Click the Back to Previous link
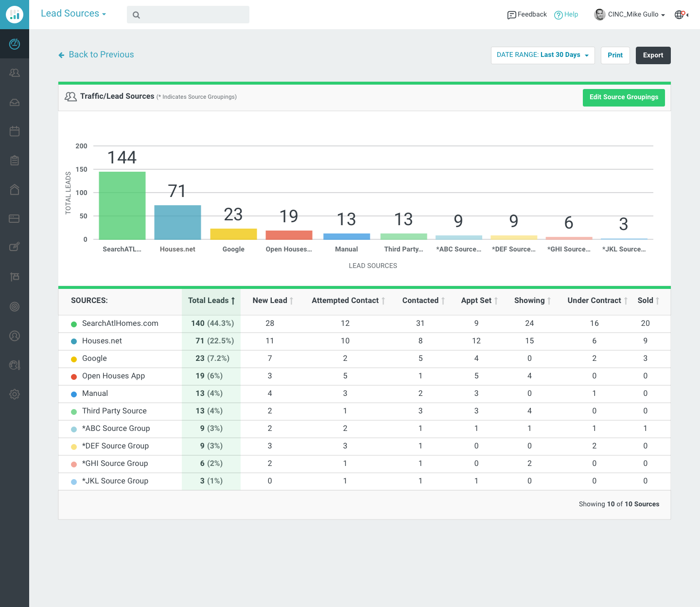The image size is (700, 607). click(x=101, y=54)
